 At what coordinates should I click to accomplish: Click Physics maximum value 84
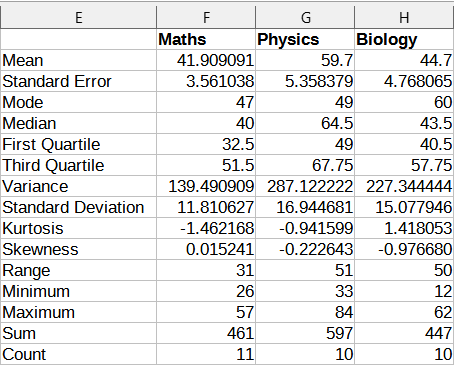coord(305,312)
